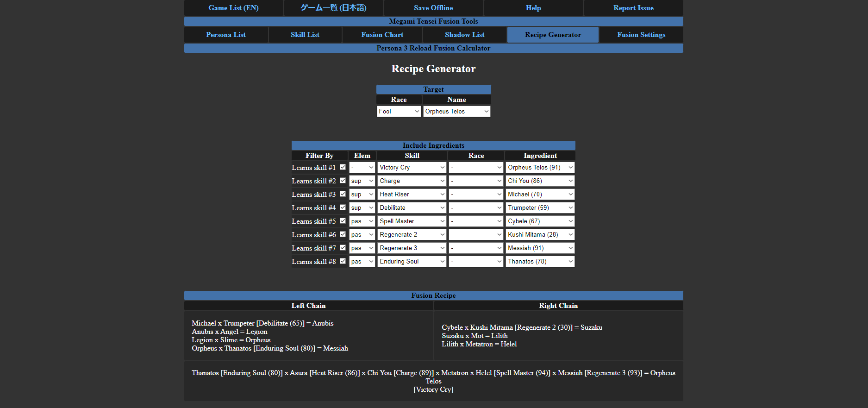Open the Ingredient dropdown showing Trumpeter (59)
Viewport: 868px width, 408px height.
point(540,208)
